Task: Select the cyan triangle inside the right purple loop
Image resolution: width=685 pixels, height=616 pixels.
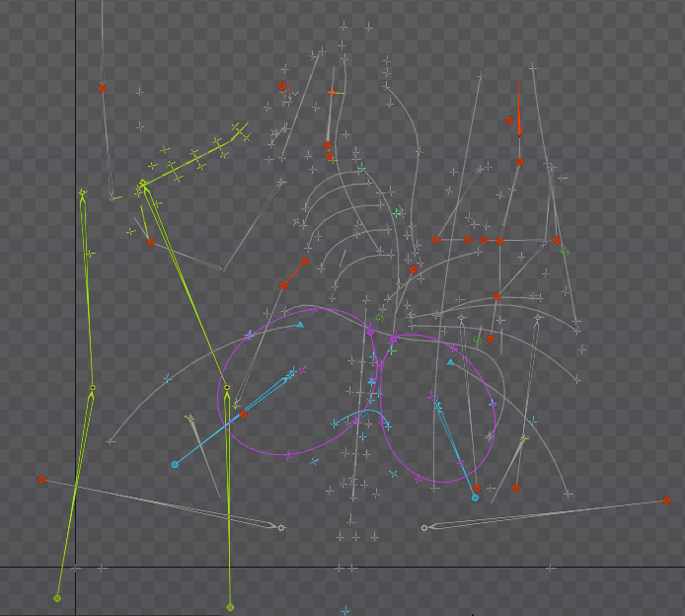Action: click(450, 362)
